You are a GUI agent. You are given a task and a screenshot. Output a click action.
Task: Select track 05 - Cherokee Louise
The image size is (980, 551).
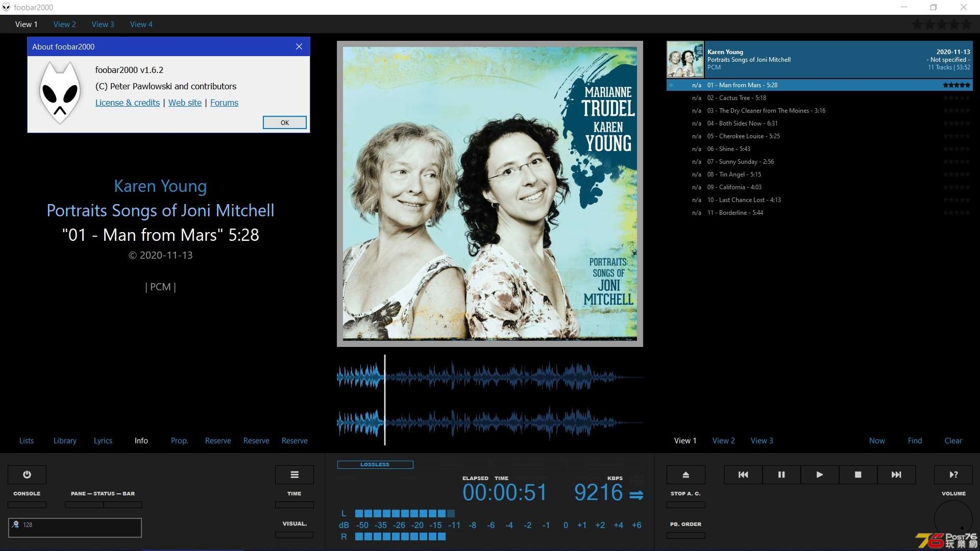[820, 136]
